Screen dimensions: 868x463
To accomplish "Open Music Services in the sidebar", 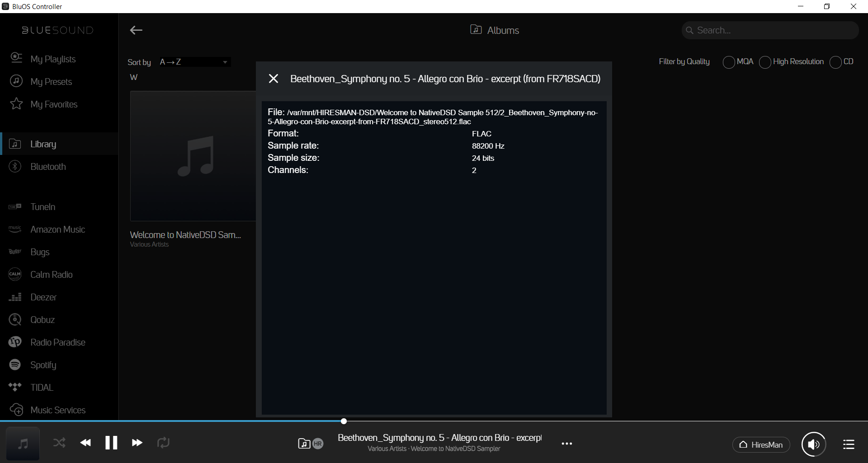I will [x=58, y=410].
